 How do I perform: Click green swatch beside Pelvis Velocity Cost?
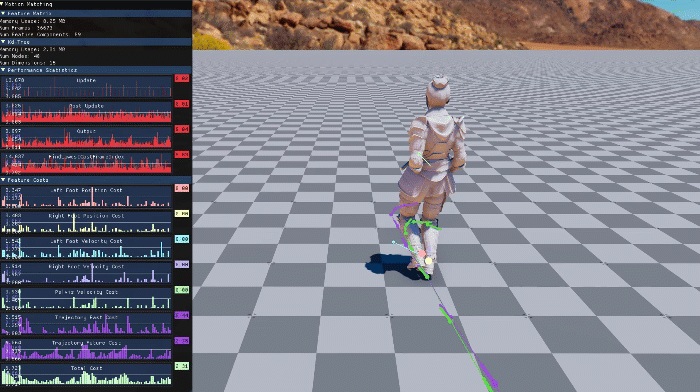point(182,290)
